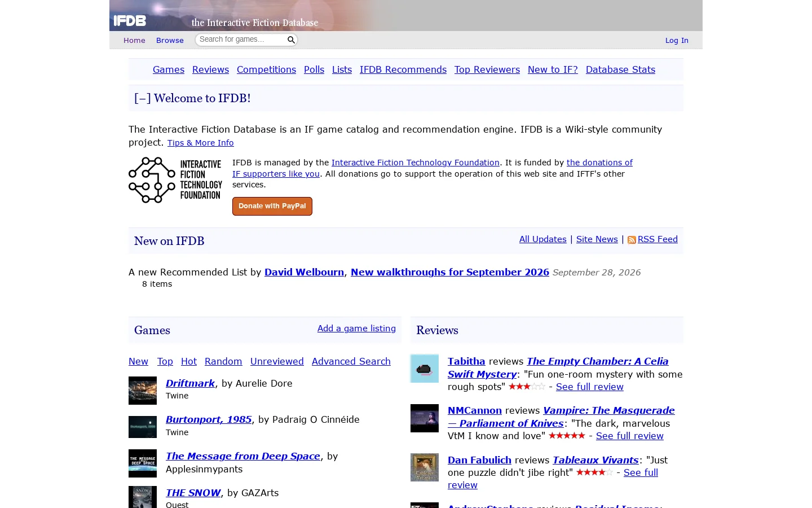
Task: Click the search magnifier icon
Action: click(x=291, y=40)
